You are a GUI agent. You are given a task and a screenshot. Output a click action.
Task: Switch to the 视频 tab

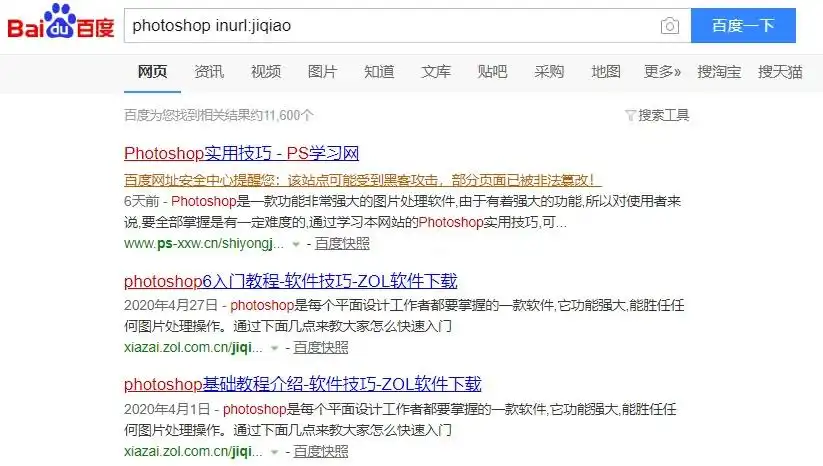pos(266,72)
